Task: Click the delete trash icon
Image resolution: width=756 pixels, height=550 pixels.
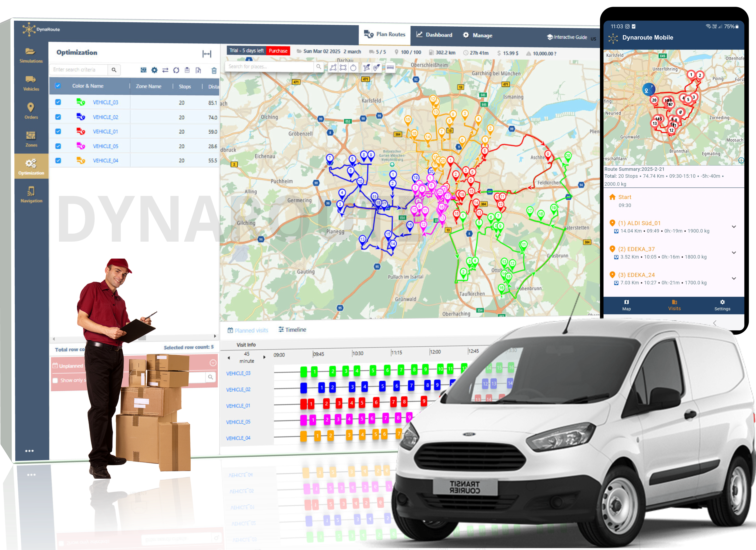Action: click(214, 70)
